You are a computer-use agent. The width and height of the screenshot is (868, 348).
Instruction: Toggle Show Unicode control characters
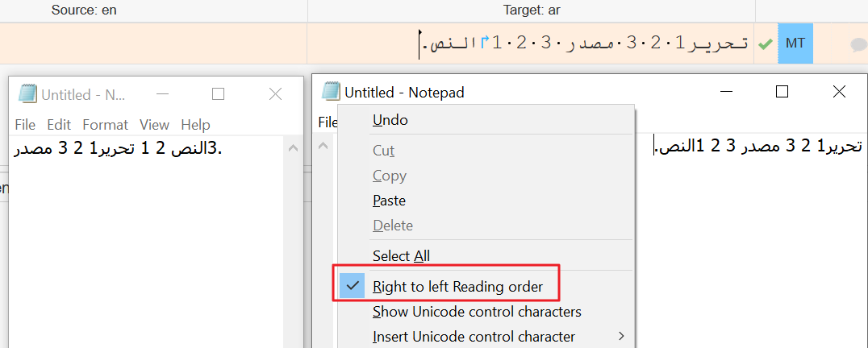478,312
